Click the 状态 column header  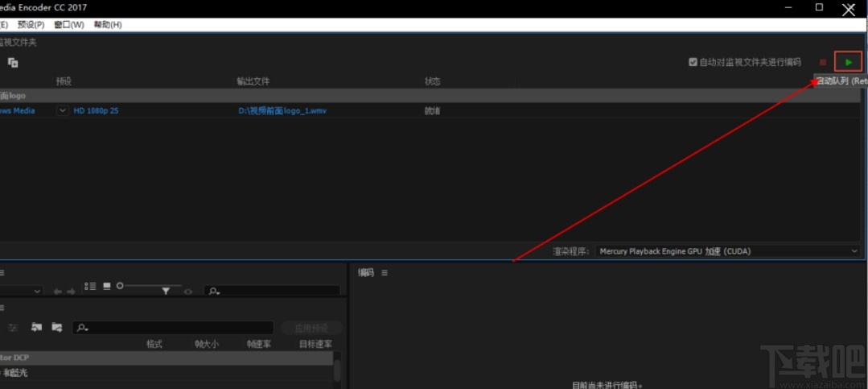tap(432, 81)
